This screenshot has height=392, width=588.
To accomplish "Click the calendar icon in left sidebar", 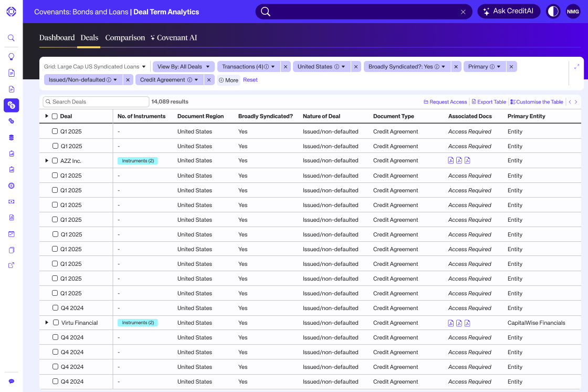I will point(11,234).
